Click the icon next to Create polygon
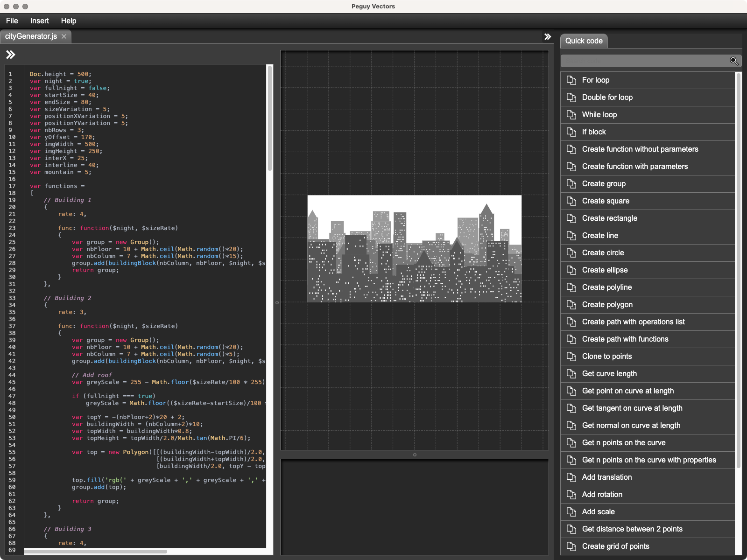The width and height of the screenshot is (747, 560). click(571, 305)
